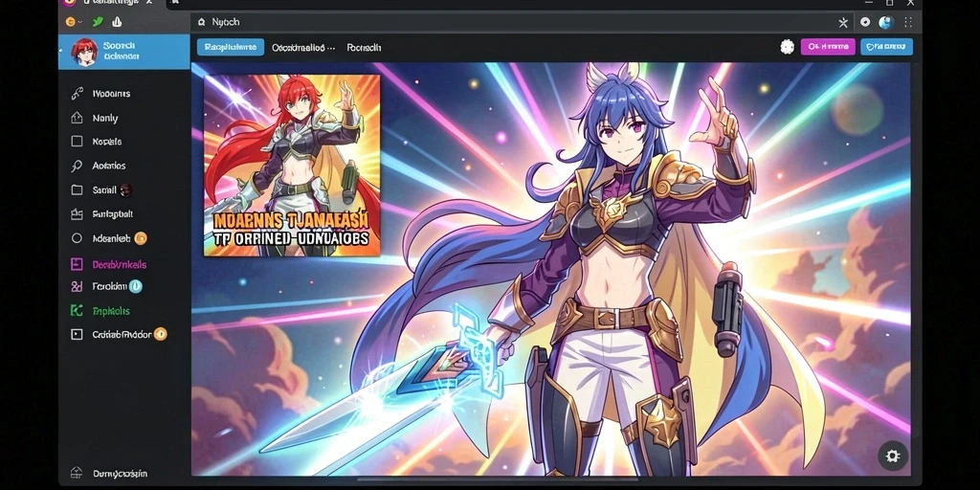Click the pink button in the header
The image size is (980, 490).
(x=828, y=47)
